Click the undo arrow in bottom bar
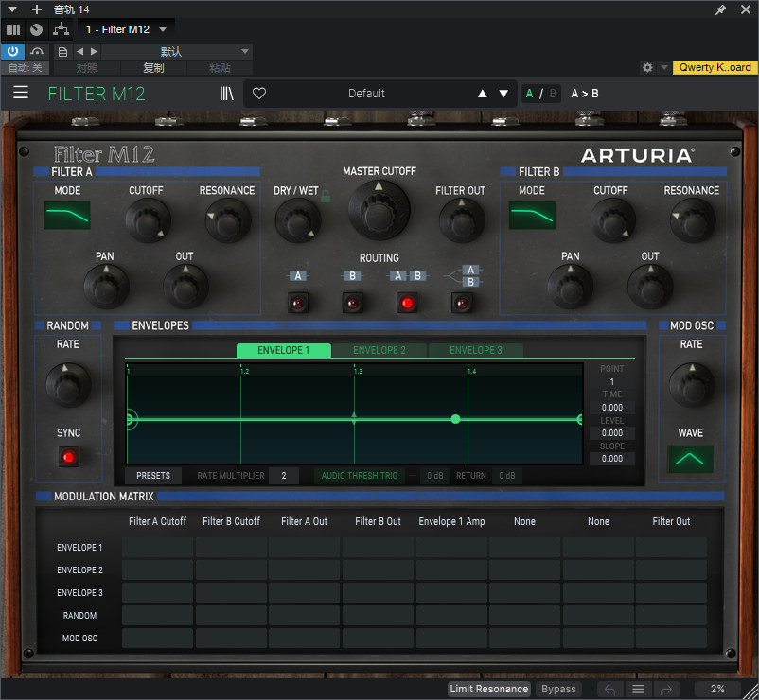 point(609,690)
